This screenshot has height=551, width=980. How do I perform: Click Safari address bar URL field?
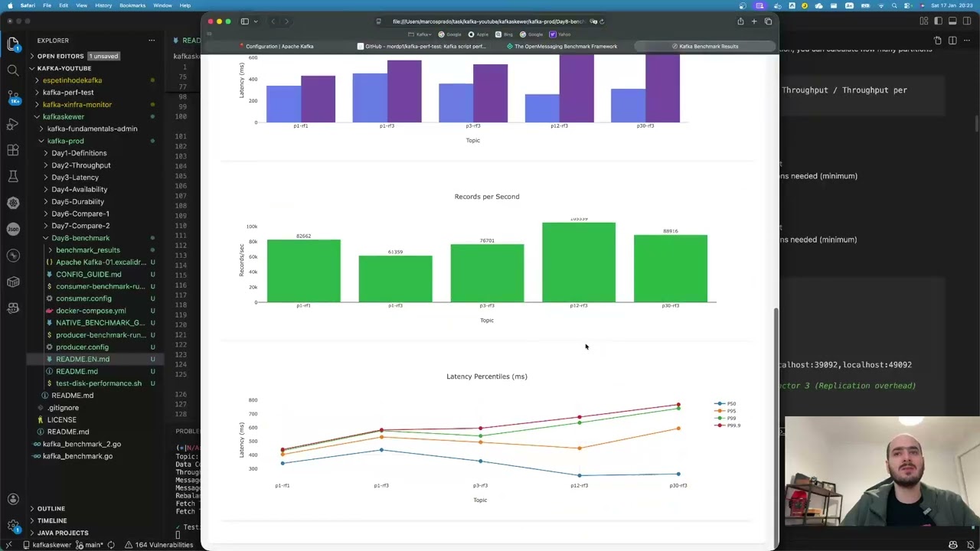[490, 21]
